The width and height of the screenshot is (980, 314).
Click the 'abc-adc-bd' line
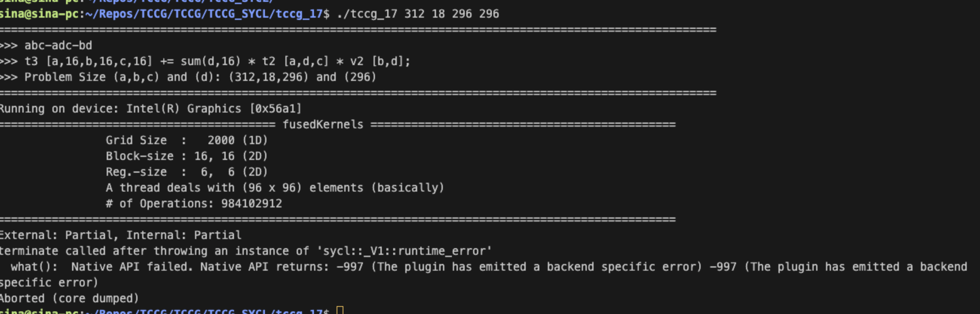click(x=58, y=46)
